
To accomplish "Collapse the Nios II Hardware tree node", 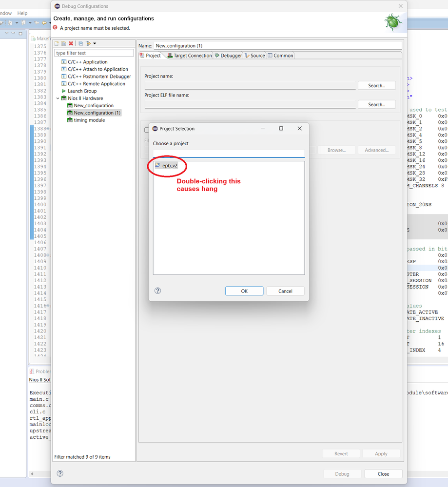I will coord(58,98).
